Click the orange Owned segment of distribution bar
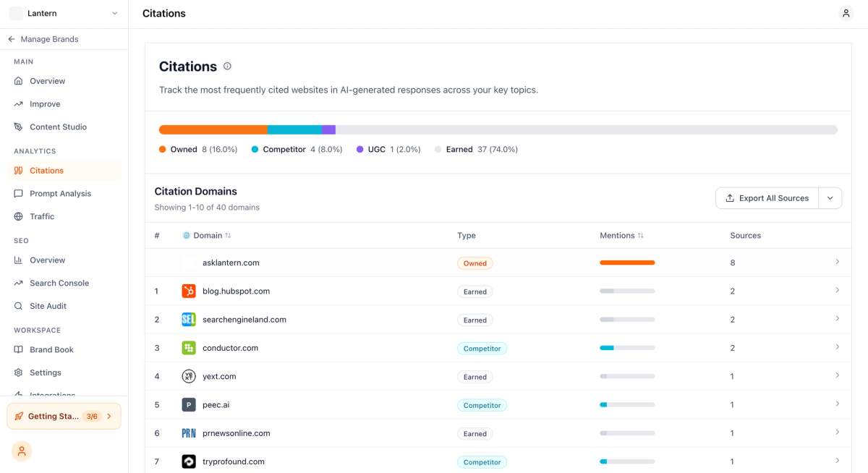The image size is (868, 473). click(213, 129)
